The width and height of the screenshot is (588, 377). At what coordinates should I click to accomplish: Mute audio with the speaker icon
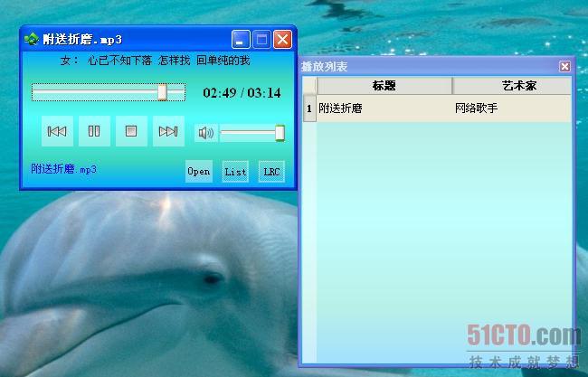click(206, 133)
